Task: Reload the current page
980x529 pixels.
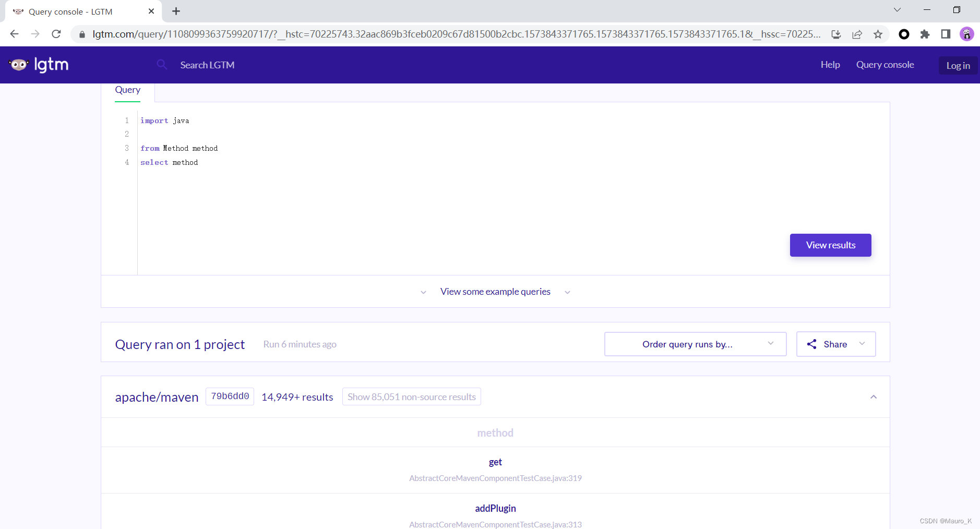Action: 56,34
